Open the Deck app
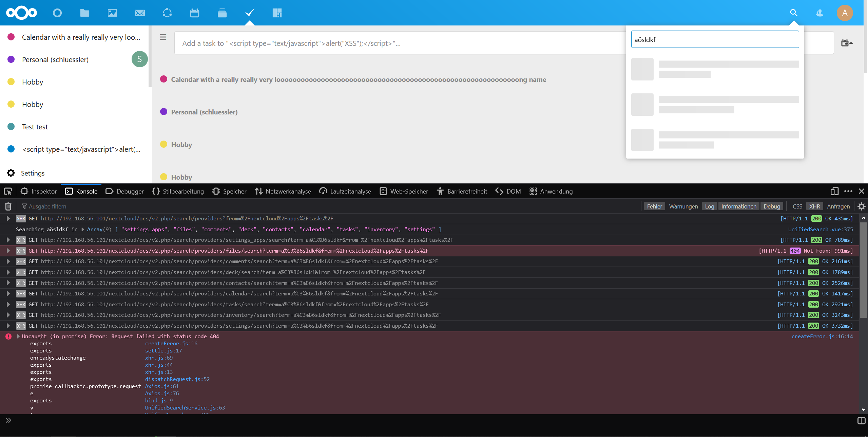 pos(221,13)
